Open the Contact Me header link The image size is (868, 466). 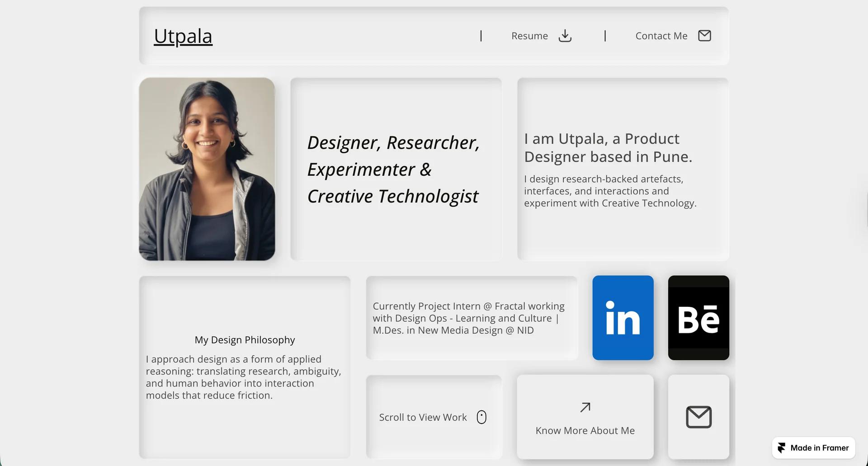[661, 36]
